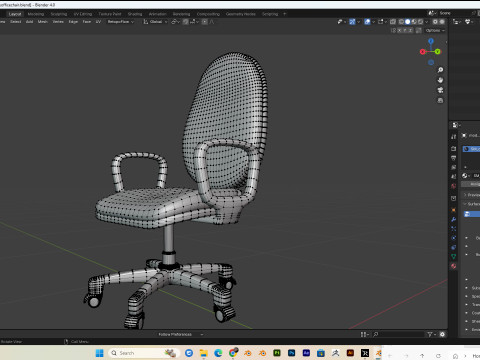The width and height of the screenshot is (480, 360).
Task: Switch to the Modeling workspace tab
Action: tap(36, 14)
